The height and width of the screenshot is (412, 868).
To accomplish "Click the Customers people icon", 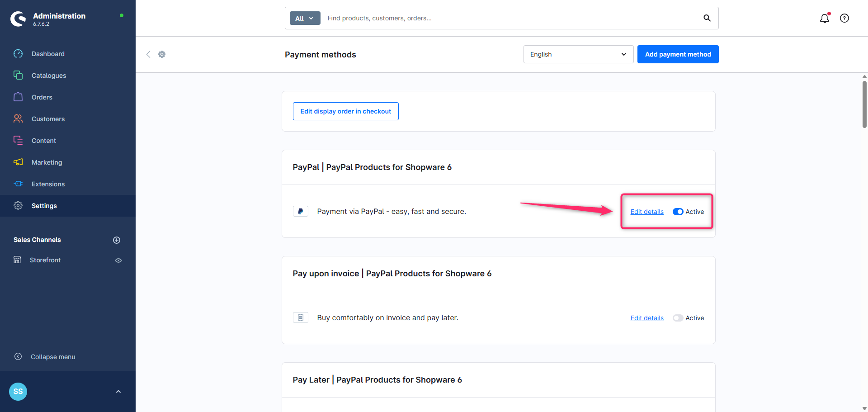I will pyautogui.click(x=18, y=118).
